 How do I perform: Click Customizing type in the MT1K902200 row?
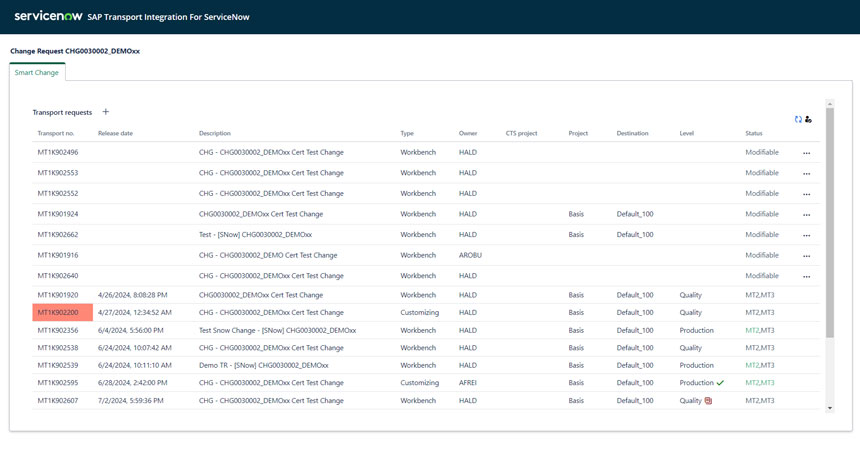click(420, 313)
